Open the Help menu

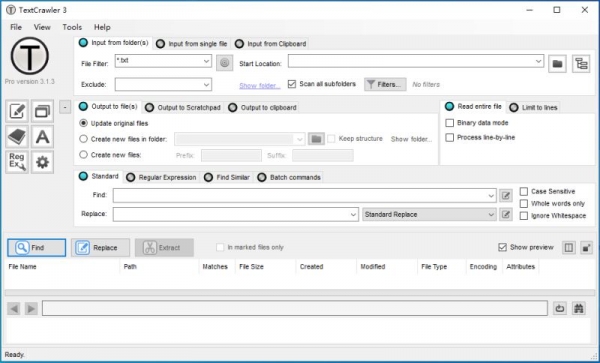[102, 27]
